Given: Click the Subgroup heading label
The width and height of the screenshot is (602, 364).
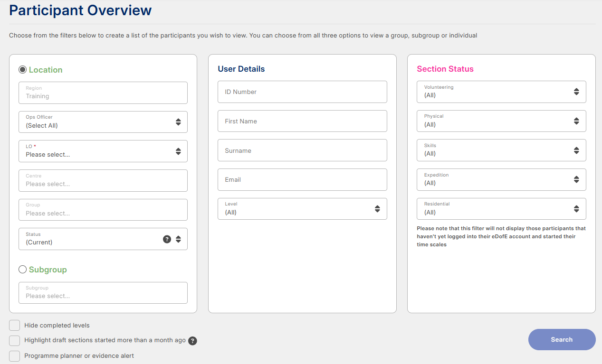Looking at the screenshot, I should 48,270.
